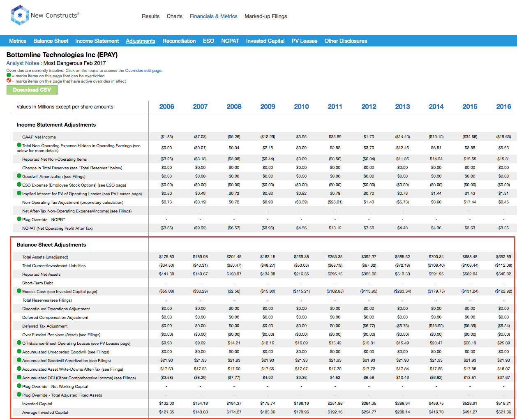517x420 pixels.
Task: Click green override dot beside Goodwill Amortization
Action: (x=19, y=176)
